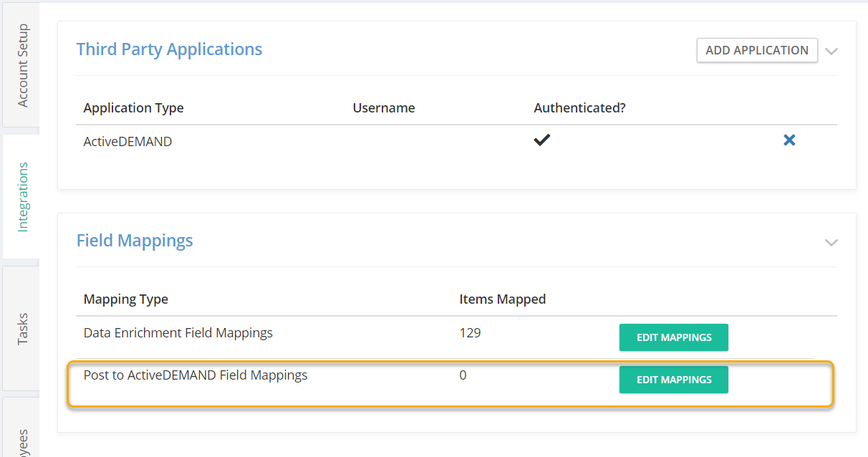Collapse the Third Party Applications panel
The image size is (868, 457).
[x=831, y=52]
